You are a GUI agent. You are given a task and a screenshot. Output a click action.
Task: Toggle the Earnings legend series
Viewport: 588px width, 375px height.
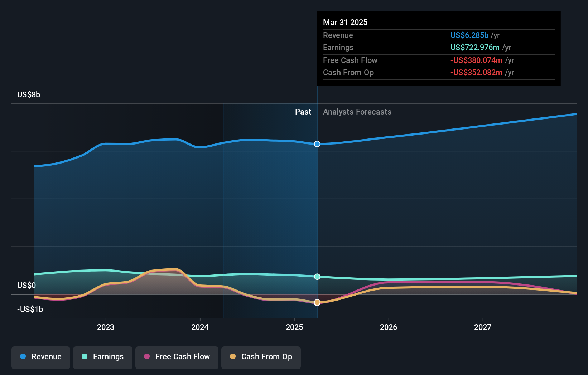click(103, 357)
